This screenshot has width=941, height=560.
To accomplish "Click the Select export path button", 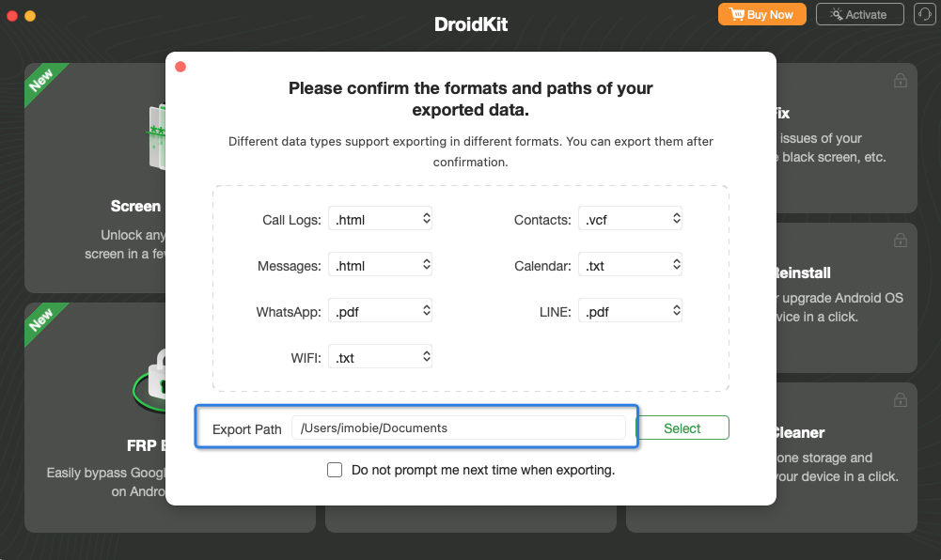I will coord(682,428).
